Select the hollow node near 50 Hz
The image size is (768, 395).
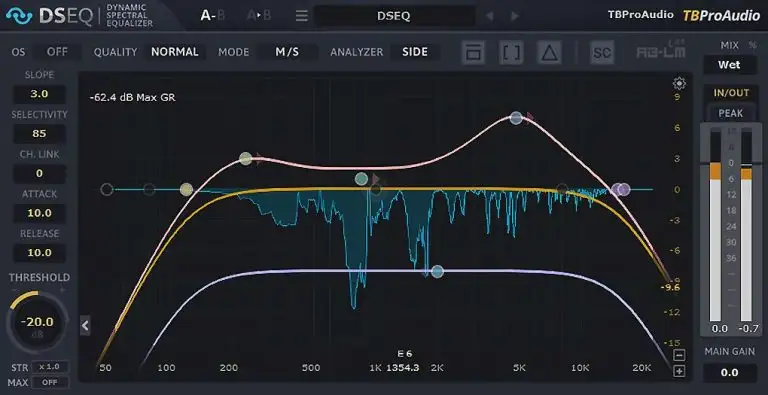pos(107,190)
